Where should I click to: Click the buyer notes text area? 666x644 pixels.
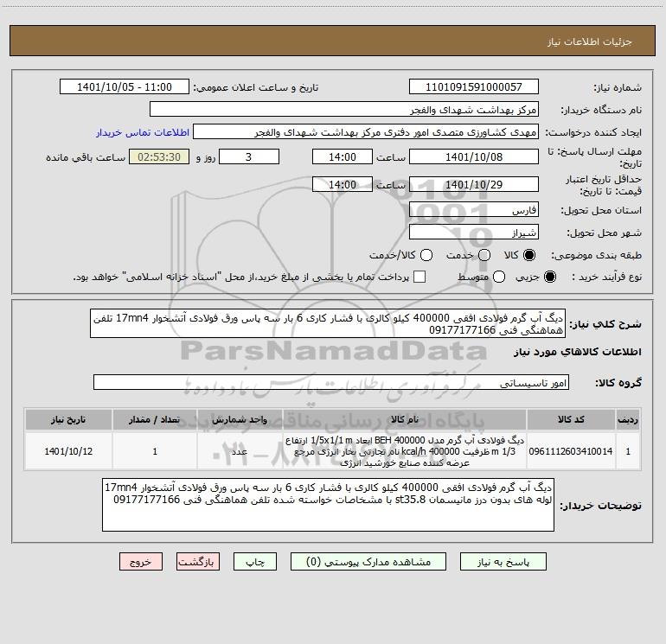[329, 505]
